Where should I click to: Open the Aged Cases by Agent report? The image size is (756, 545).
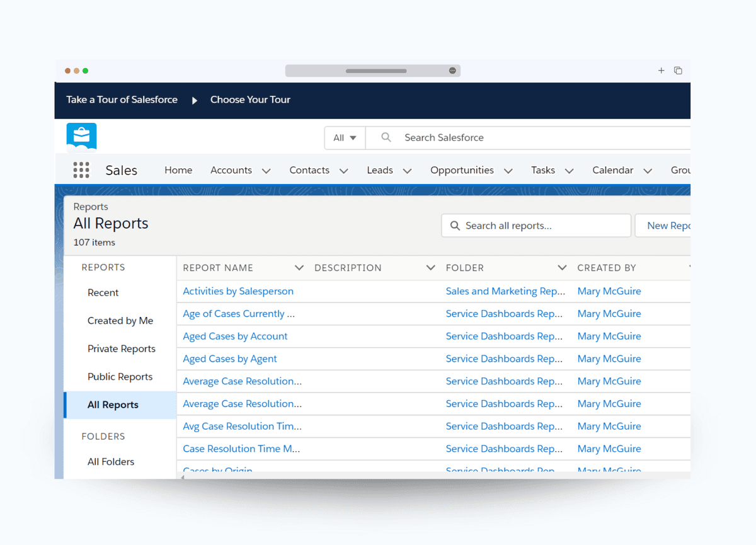230,359
